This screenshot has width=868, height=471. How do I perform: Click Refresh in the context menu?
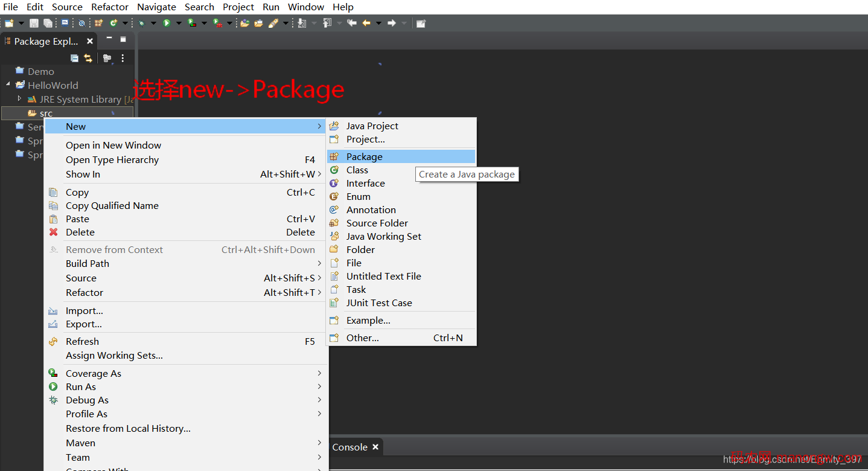82,341
